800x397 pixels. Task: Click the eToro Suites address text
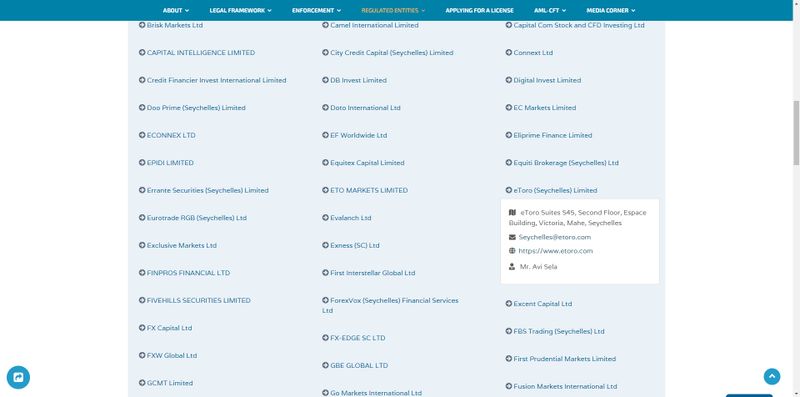(x=578, y=218)
